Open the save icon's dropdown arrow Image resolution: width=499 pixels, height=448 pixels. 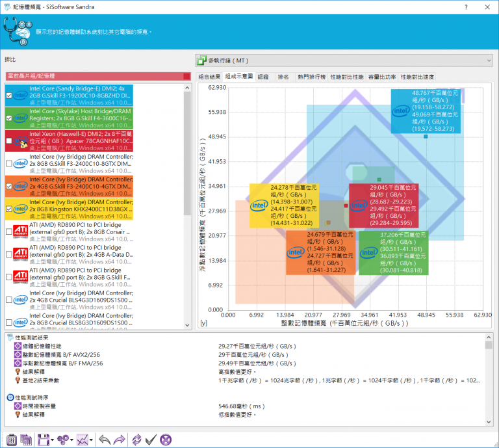click(x=52, y=440)
